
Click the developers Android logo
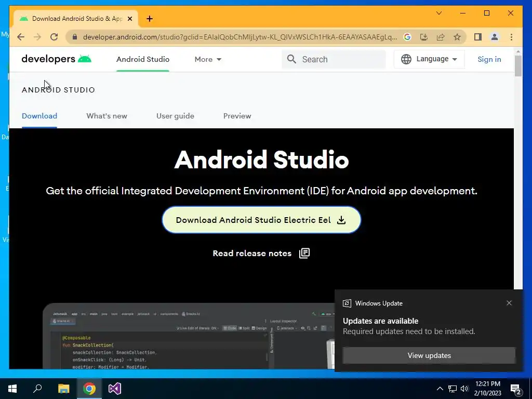pyautogui.click(x=56, y=59)
